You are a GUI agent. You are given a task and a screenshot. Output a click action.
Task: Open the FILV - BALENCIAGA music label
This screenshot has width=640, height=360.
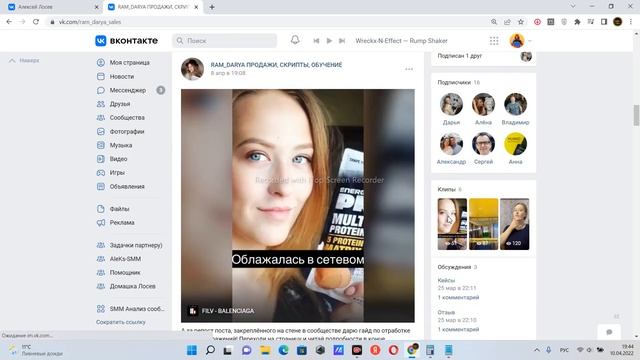tap(228, 311)
